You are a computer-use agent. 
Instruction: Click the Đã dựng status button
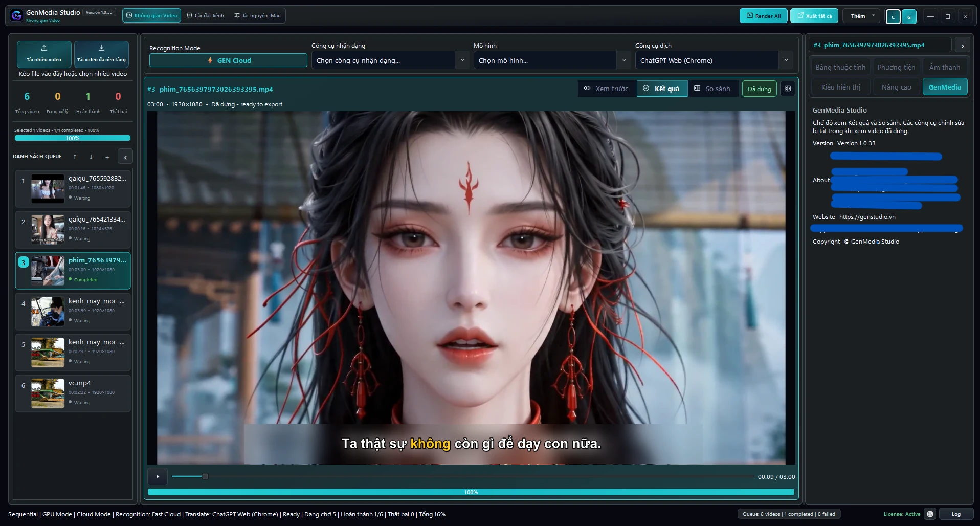click(759, 89)
